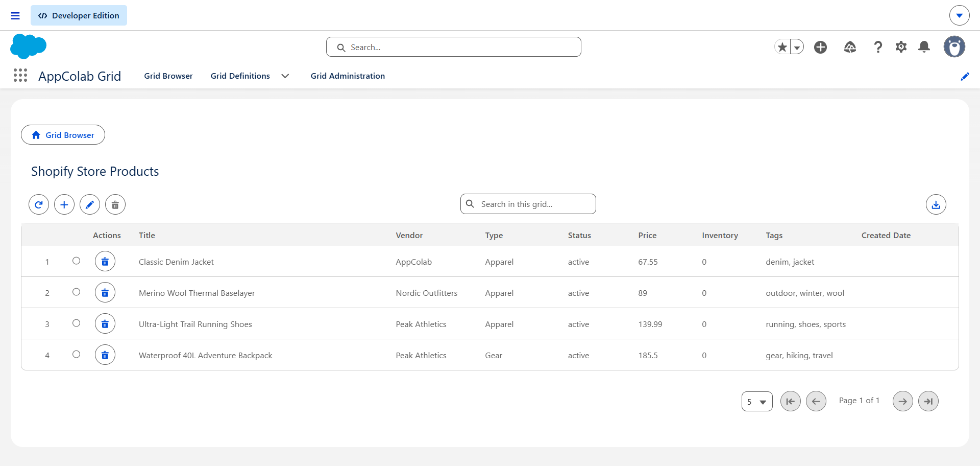View the notifications bell

(x=924, y=47)
